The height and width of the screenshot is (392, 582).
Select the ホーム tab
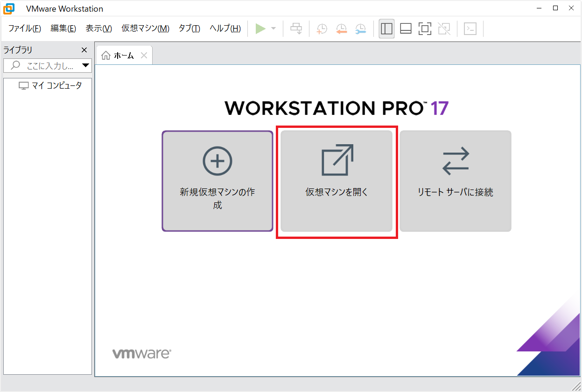119,56
